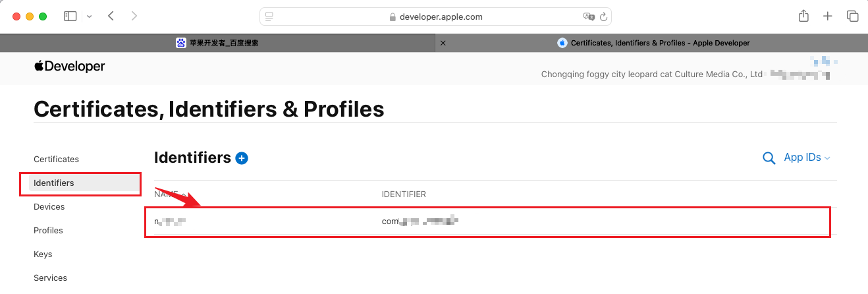This screenshot has height=294, width=868.
Task: Enter full screen with green button
Action: [x=43, y=16]
